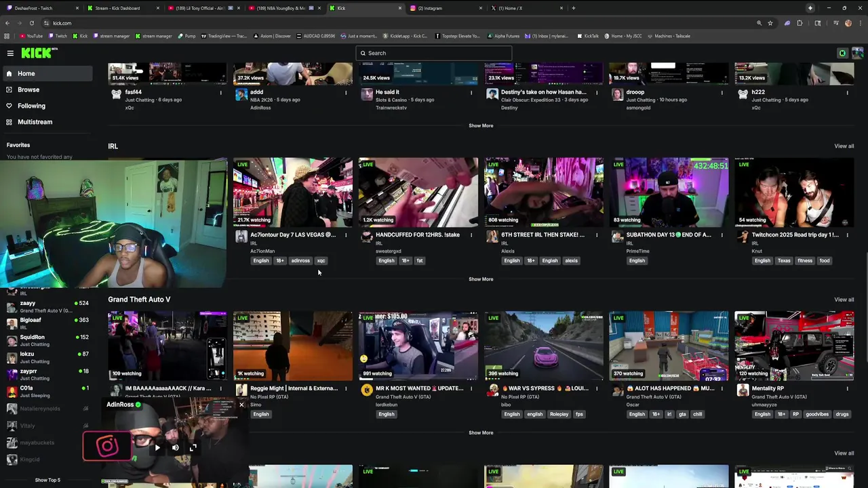
Task: Click the alexis tag under 8TH STREET stream
Action: coord(571,260)
